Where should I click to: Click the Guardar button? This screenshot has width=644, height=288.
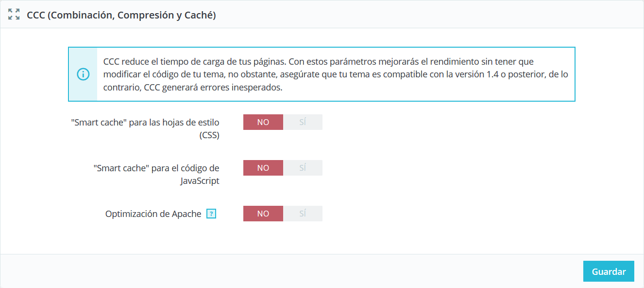coord(609,271)
